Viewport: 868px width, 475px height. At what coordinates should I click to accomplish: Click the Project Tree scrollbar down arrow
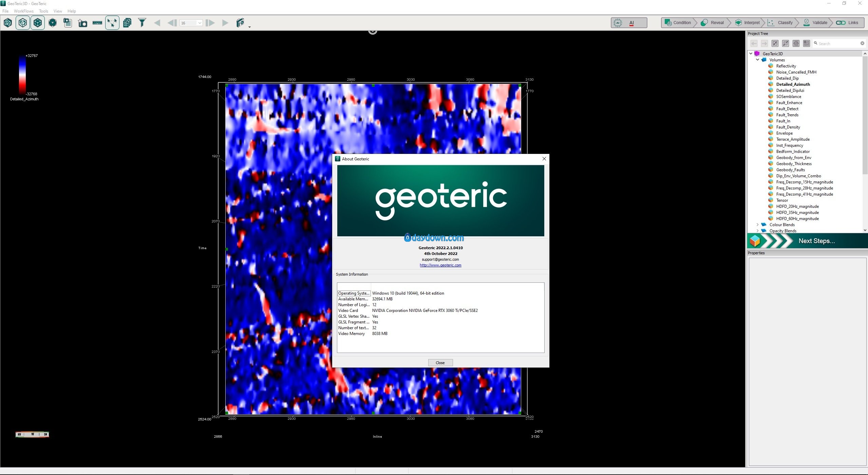point(865,230)
